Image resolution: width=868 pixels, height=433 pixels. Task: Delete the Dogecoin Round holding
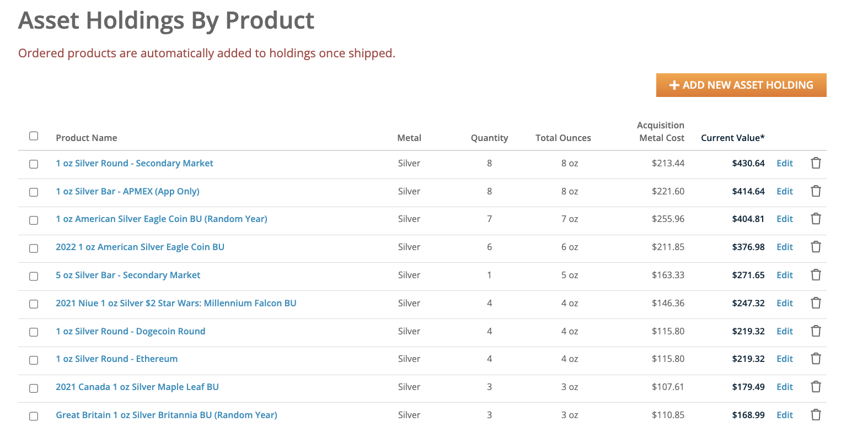click(x=816, y=331)
